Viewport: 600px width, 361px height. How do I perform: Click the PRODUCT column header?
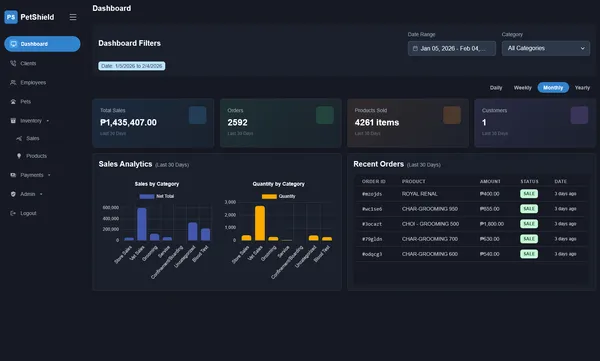click(413, 181)
